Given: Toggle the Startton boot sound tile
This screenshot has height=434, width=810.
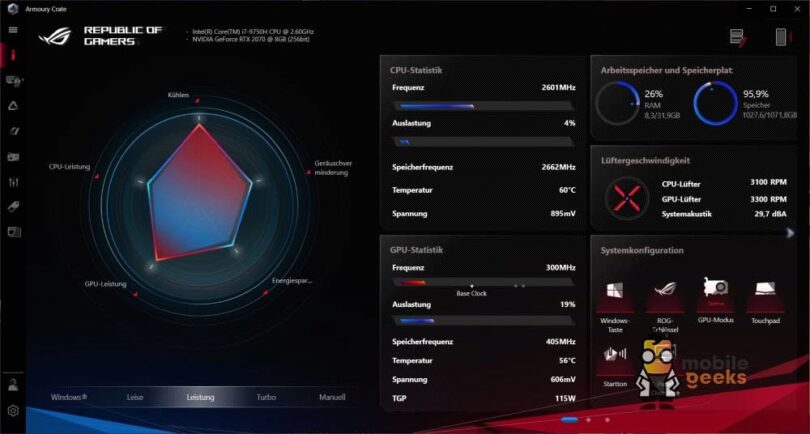Looking at the screenshot, I should (615, 355).
